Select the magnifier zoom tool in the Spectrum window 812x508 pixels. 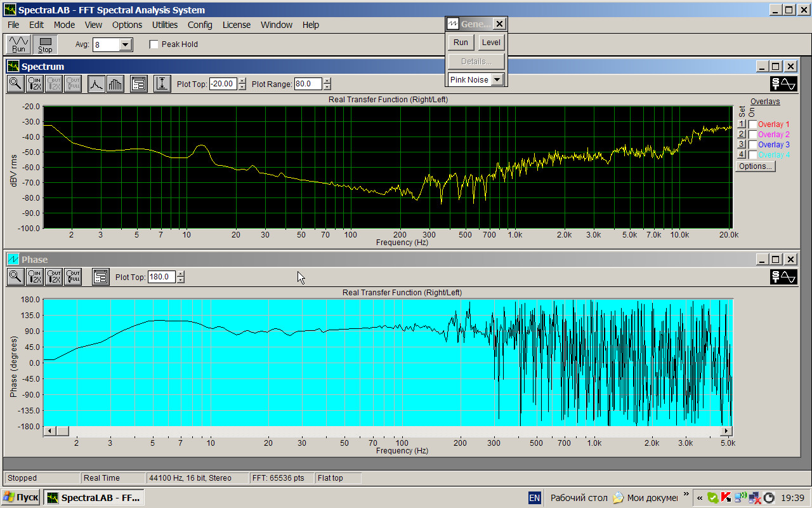point(15,84)
